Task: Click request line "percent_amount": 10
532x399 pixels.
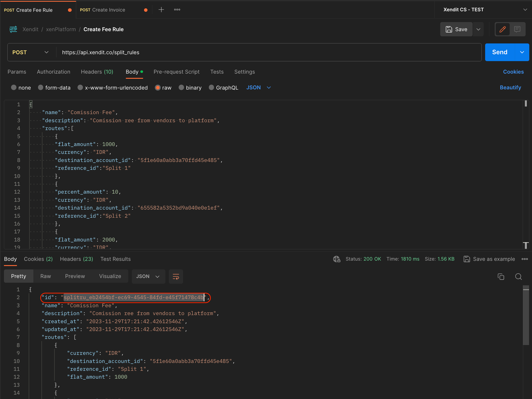Action: click(88, 192)
